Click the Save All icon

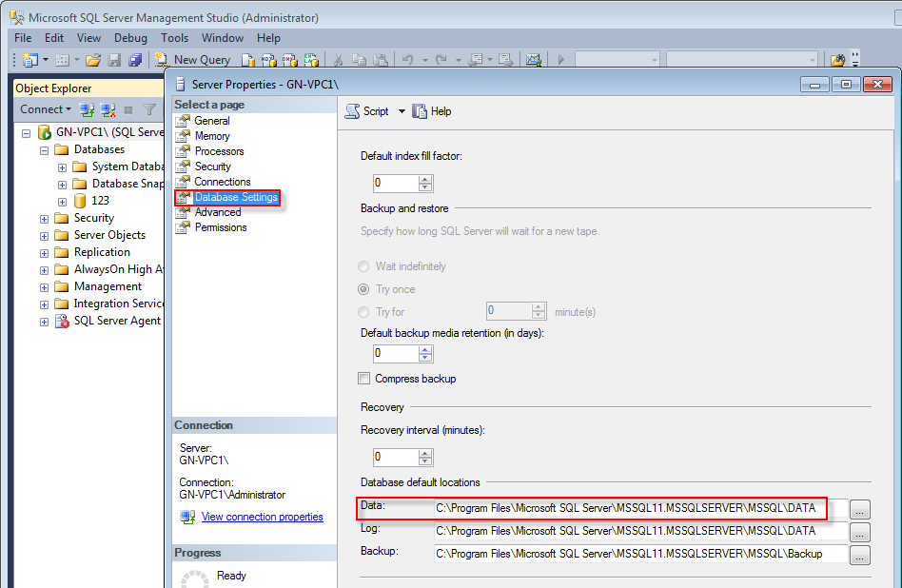pyautogui.click(x=135, y=60)
